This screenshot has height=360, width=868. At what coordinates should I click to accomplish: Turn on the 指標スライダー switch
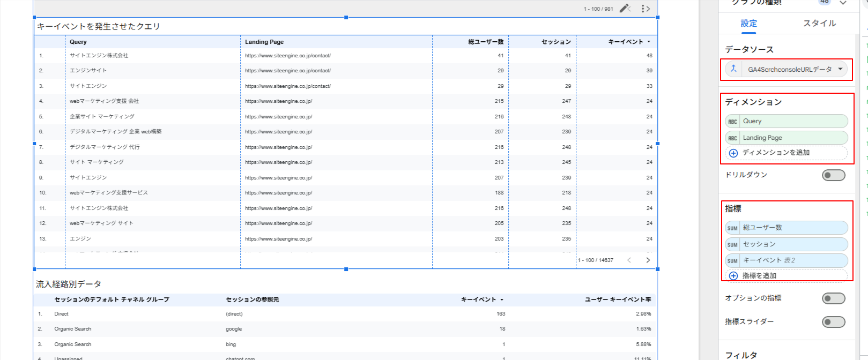pos(834,322)
